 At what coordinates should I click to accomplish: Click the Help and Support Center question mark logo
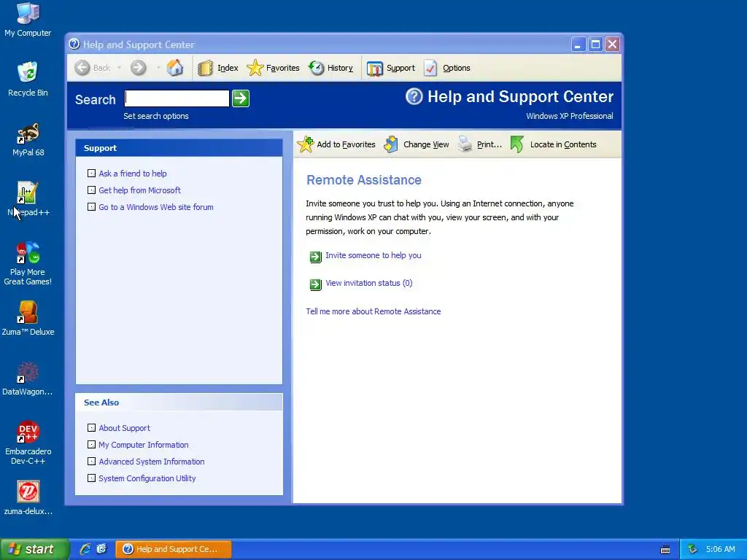(414, 97)
